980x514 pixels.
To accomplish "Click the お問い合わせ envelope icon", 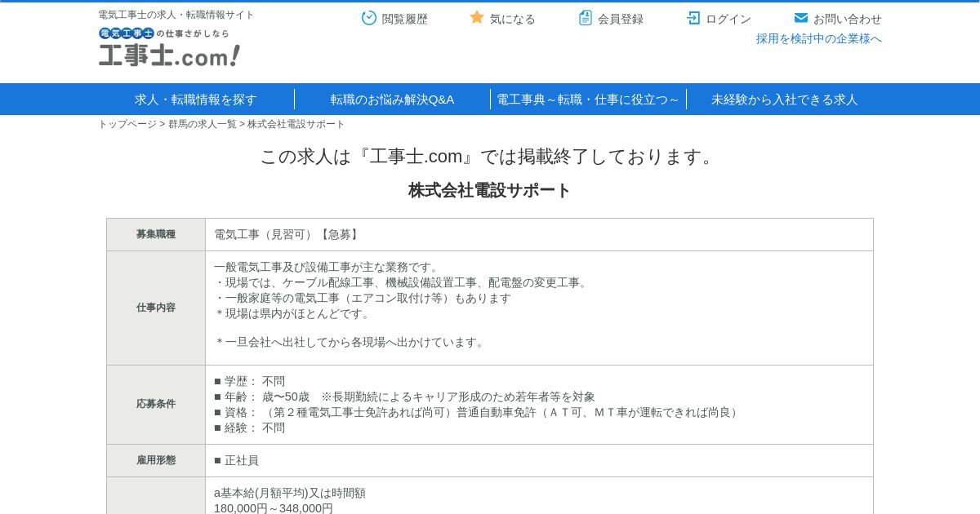I will point(801,18).
